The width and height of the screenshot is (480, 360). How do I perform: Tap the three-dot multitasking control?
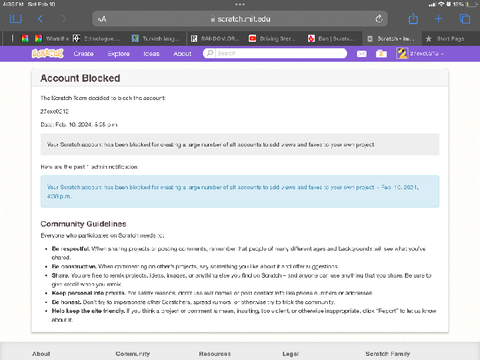click(x=240, y=4)
